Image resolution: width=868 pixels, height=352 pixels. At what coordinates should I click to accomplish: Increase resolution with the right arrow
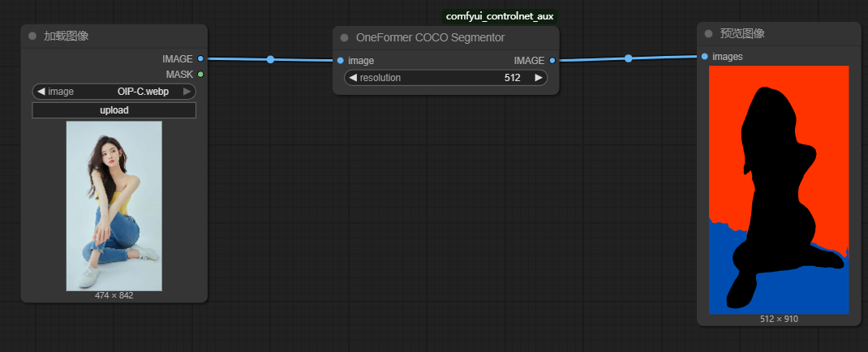538,78
